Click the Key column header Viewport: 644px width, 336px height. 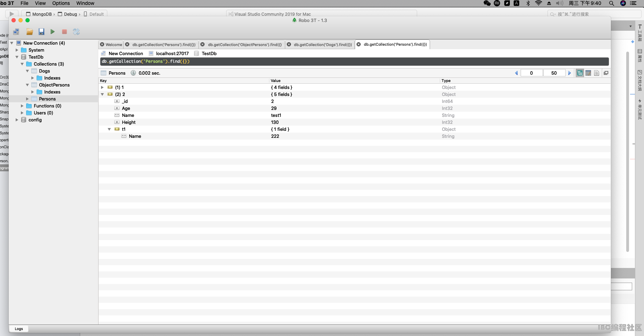coord(184,81)
